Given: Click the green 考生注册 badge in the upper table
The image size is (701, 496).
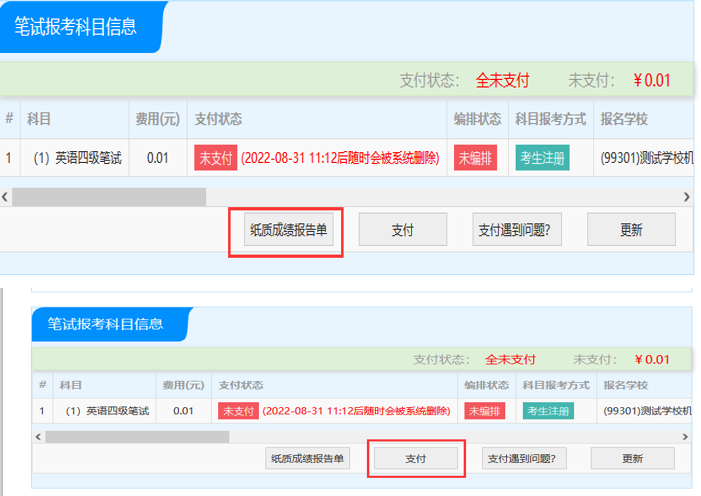Looking at the screenshot, I should (x=542, y=158).
